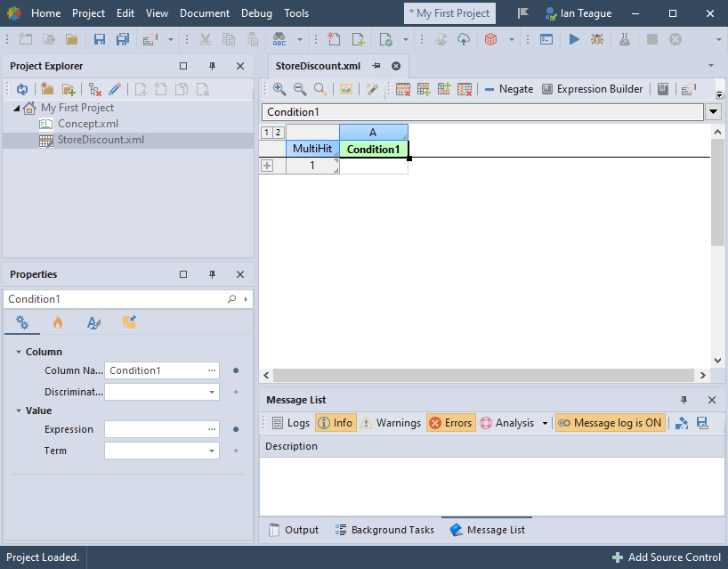The width and height of the screenshot is (728, 569).
Task: Open the Condition1 formula bar dropdown
Action: coord(713,112)
